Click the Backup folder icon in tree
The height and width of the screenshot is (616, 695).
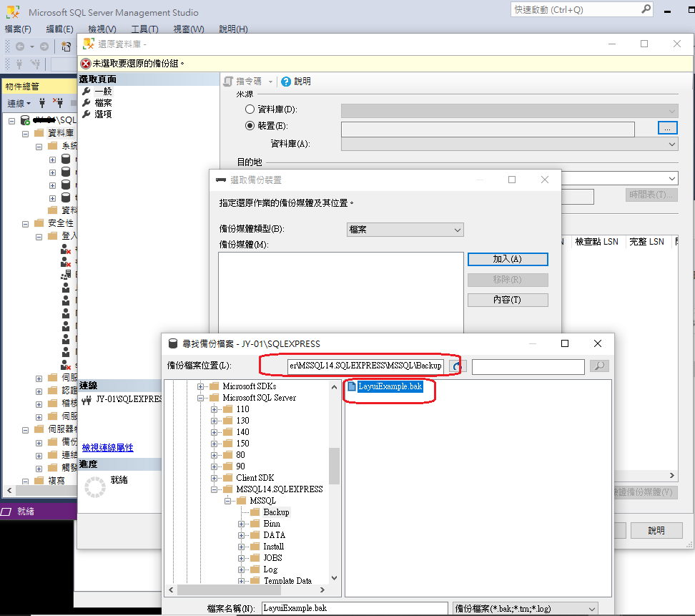(255, 512)
